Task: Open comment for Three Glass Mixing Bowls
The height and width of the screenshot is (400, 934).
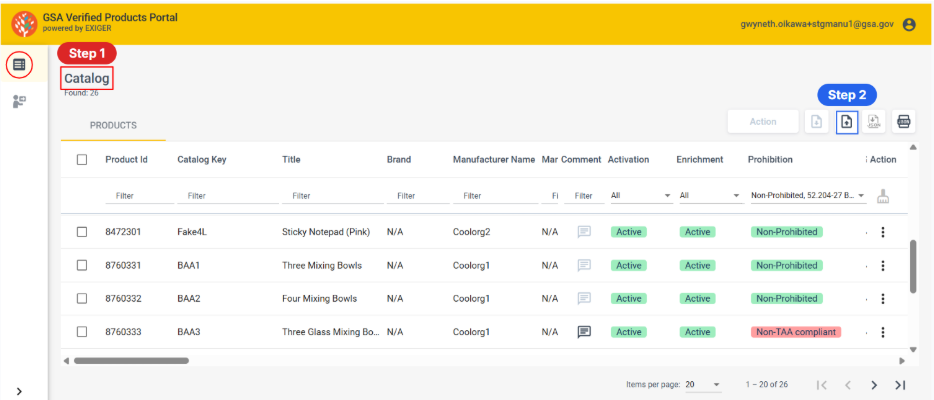Action: pos(584,332)
